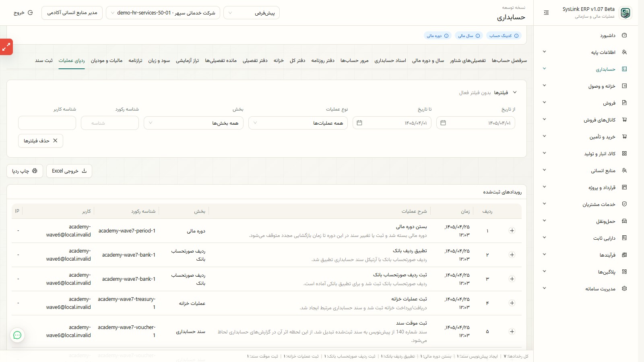Open the تا تاریخ calendar icon
644x362 pixels.
pyautogui.click(x=359, y=123)
